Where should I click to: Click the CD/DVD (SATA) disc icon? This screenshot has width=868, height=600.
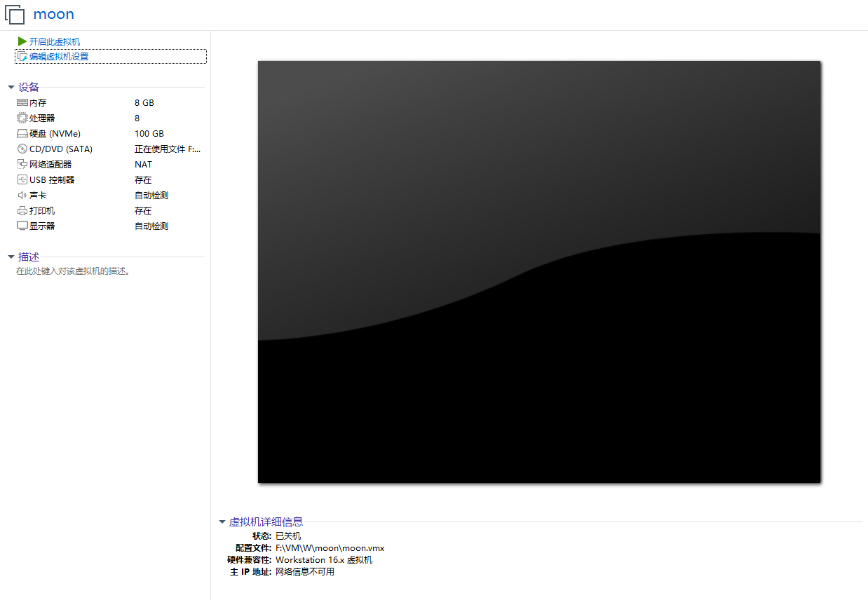pyautogui.click(x=22, y=149)
